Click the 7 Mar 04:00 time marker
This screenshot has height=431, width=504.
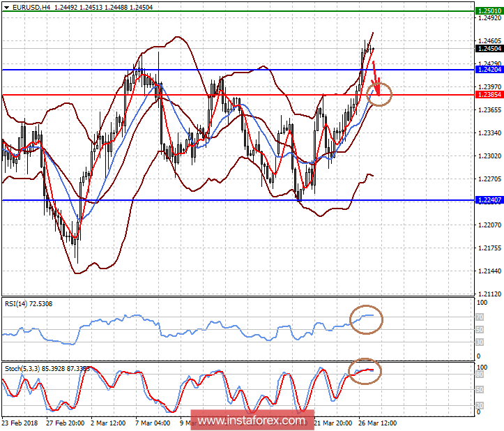click(153, 423)
